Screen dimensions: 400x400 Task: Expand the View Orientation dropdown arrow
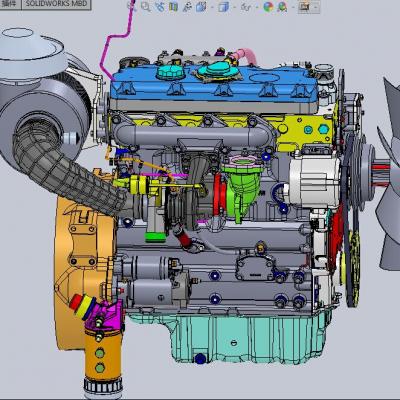(212, 6)
